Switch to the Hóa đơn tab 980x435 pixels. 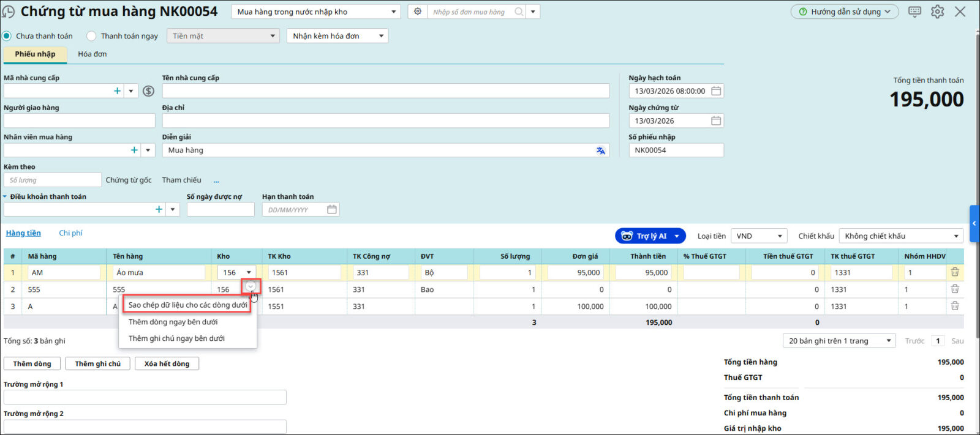coord(92,54)
